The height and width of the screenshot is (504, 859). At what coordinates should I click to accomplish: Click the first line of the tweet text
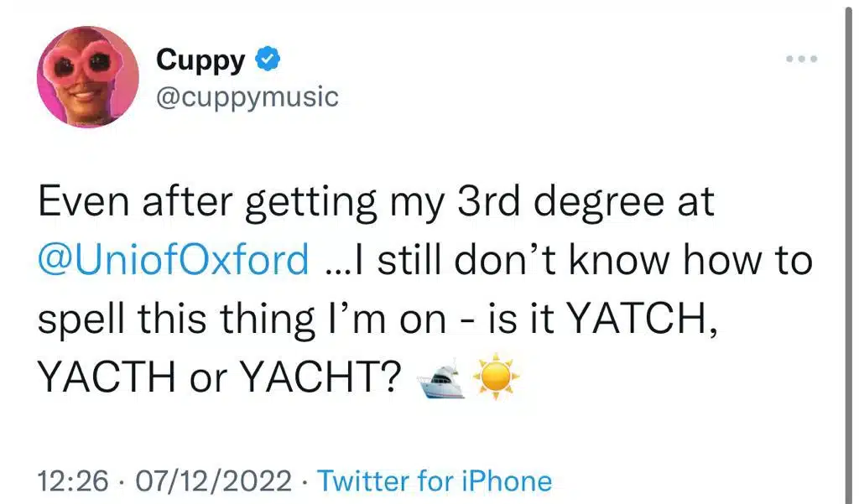pos(377,200)
